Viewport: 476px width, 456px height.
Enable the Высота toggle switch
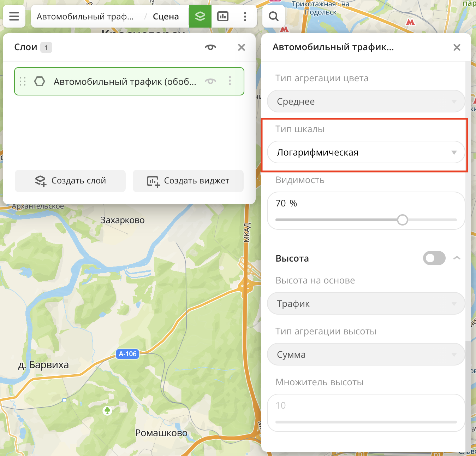pos(434,258)
